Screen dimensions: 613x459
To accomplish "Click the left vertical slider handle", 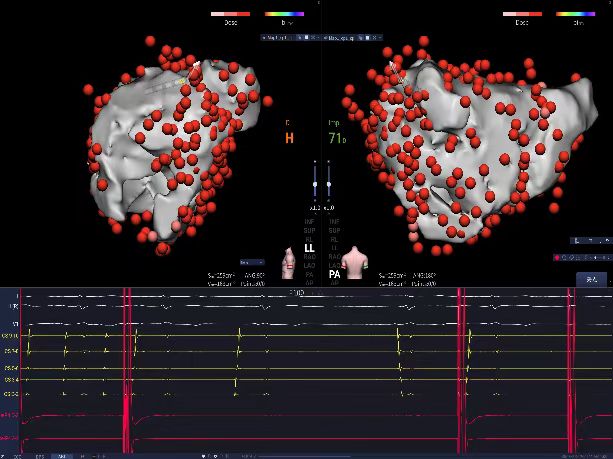I will pyautogui.click(x=315, y=185).
